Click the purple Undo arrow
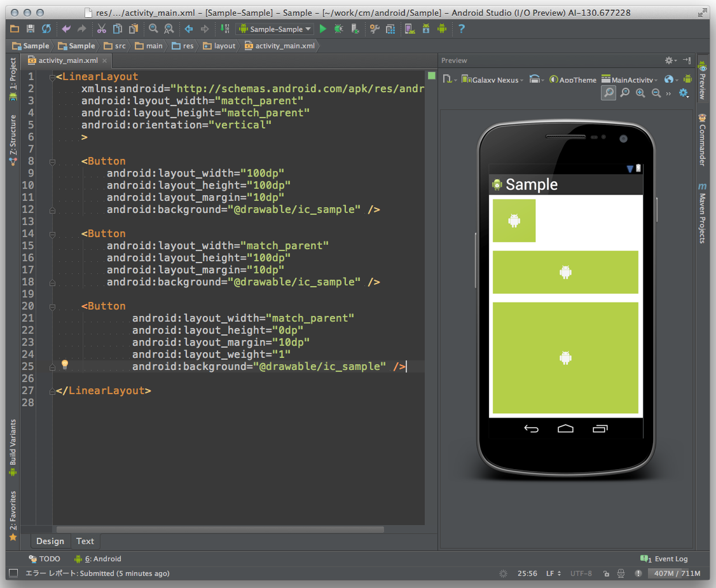The image size is (716, 588). pos(66,29)
